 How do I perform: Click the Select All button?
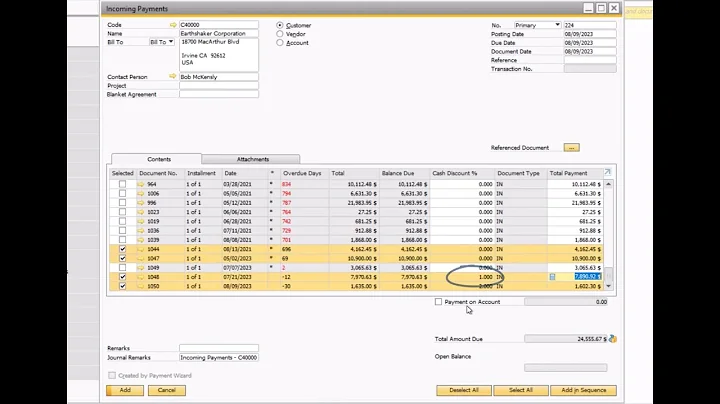(x=521, y=390)
